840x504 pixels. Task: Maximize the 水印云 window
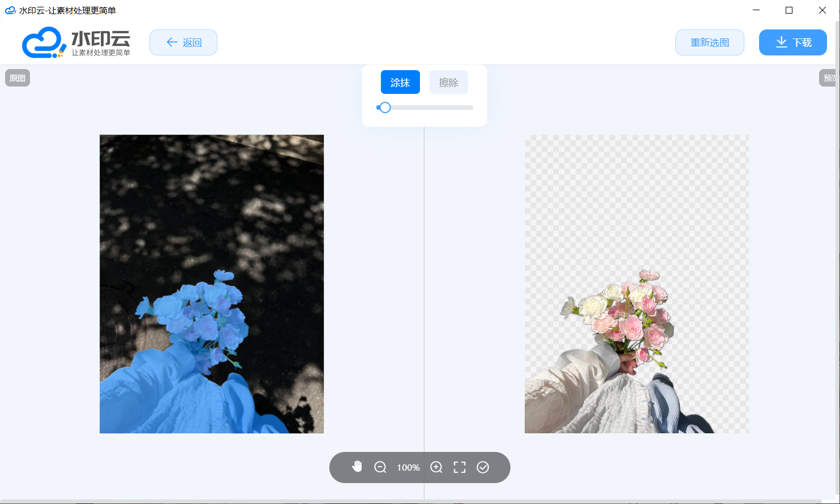pos(789,10)
